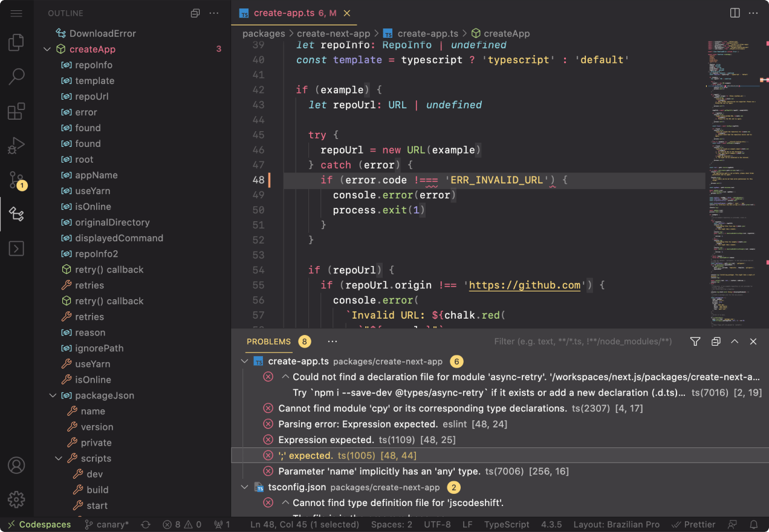Viewport: 769px width, 532px height.
Task: Open the Extensions view icon
Action: (x=16, y=111)
